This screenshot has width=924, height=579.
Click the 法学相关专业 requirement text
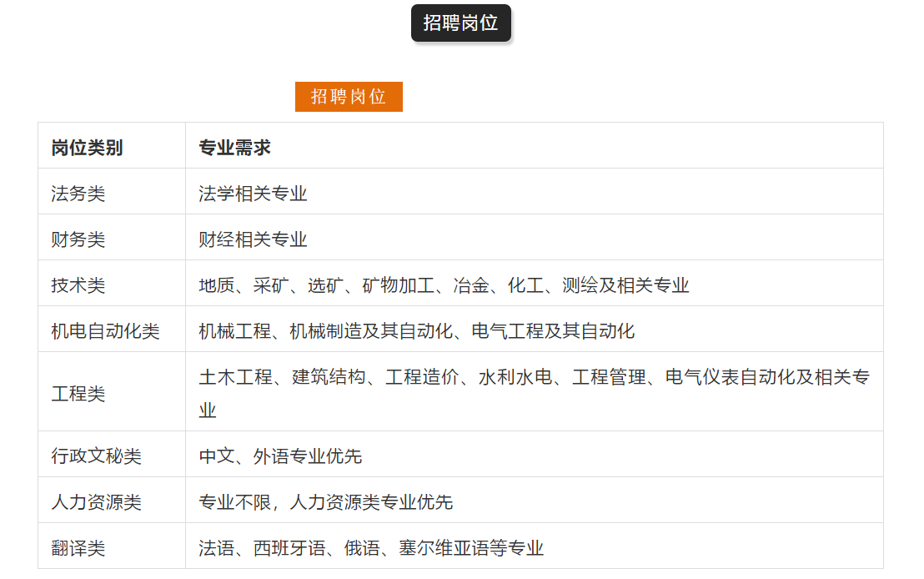[x=253, y=194]
